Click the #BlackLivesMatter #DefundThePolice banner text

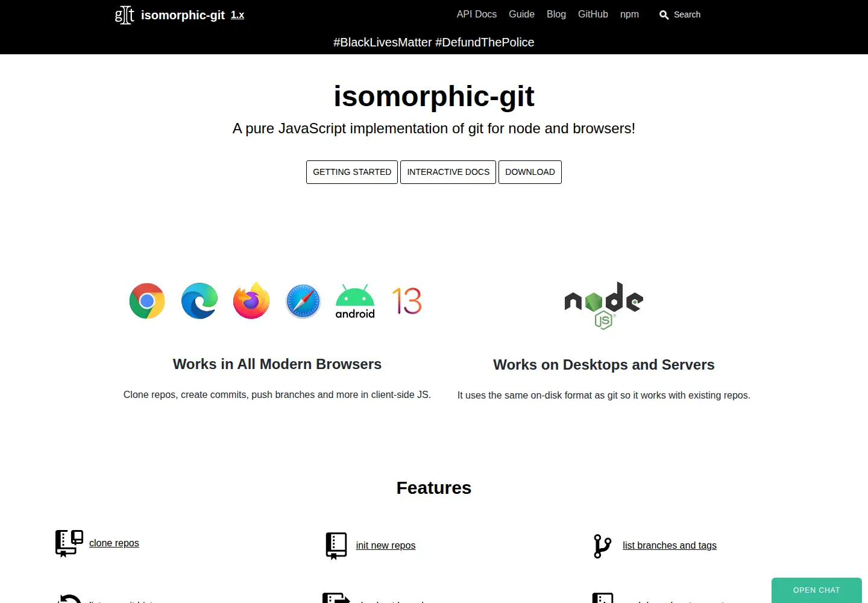click(434, 42)
